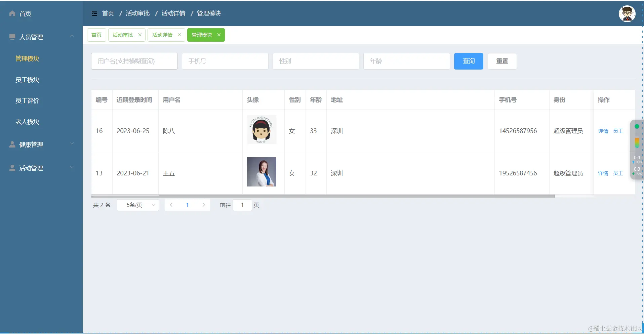Close the 活动详情 tab
644x334 pixels.
click(x=179, y=35)
